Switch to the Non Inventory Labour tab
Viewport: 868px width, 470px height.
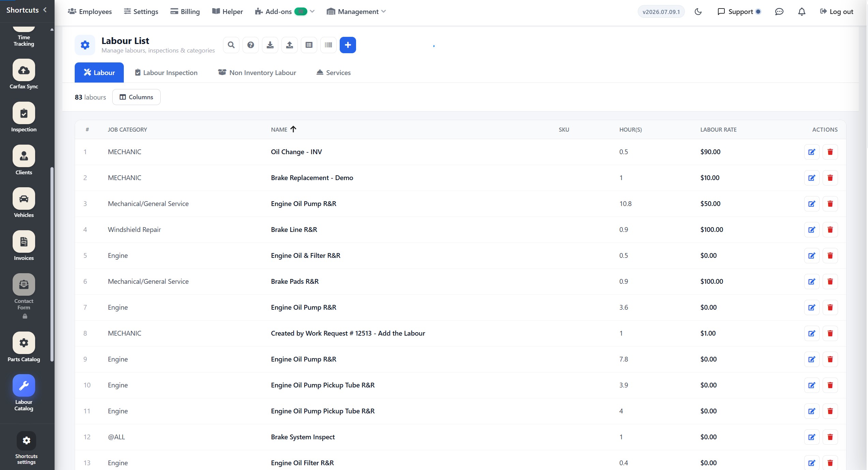point(257,73)
